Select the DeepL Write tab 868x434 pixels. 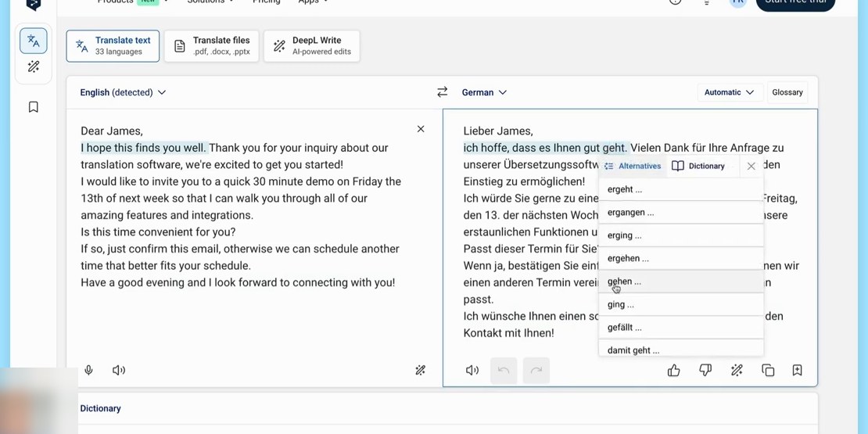tap(312, 46)
